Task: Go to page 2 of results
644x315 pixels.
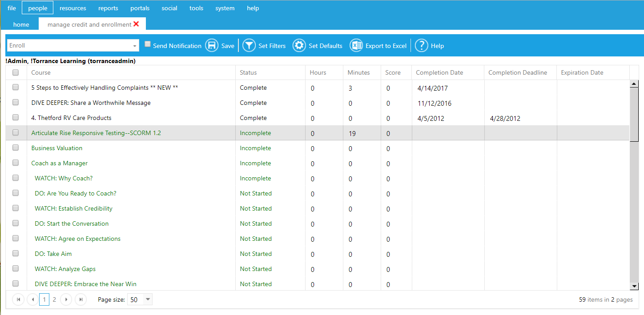Action: 54,299
